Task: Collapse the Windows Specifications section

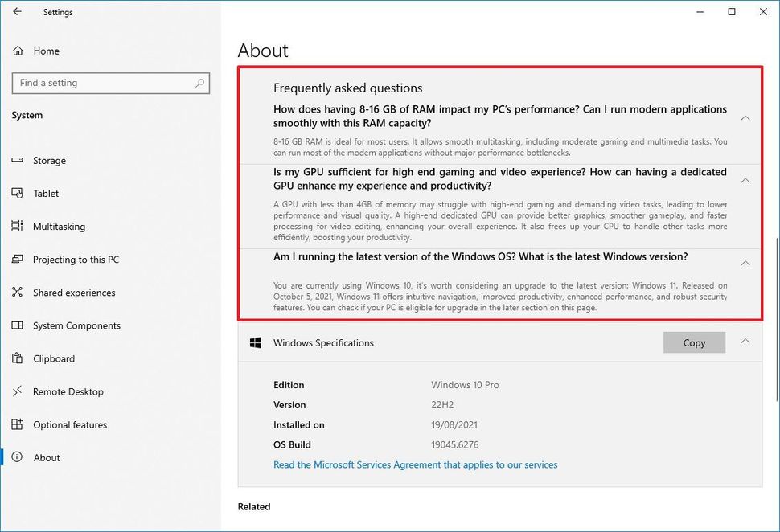Action: [745, 342]
